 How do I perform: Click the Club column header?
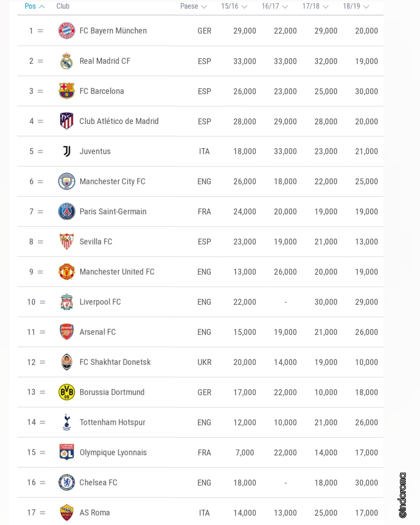(63, 6)
